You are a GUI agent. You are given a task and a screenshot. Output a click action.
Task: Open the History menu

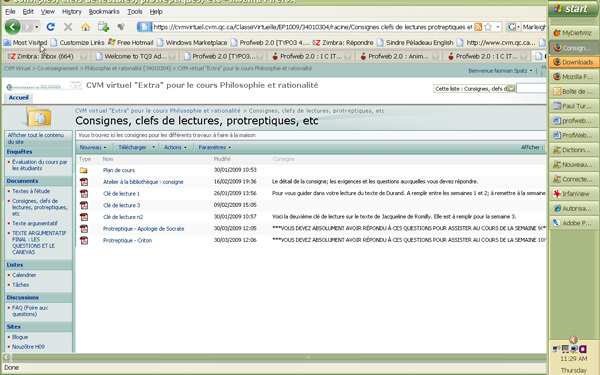[72, 11]
